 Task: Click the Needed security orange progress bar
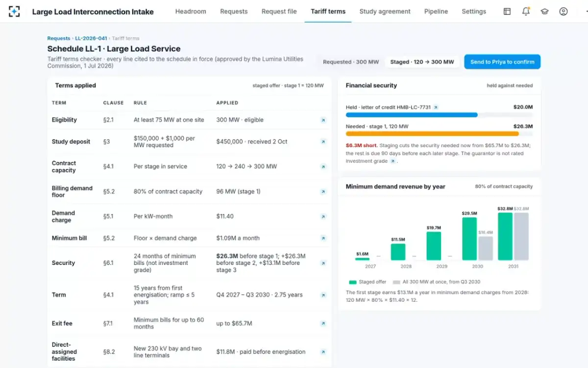(432, 133)
